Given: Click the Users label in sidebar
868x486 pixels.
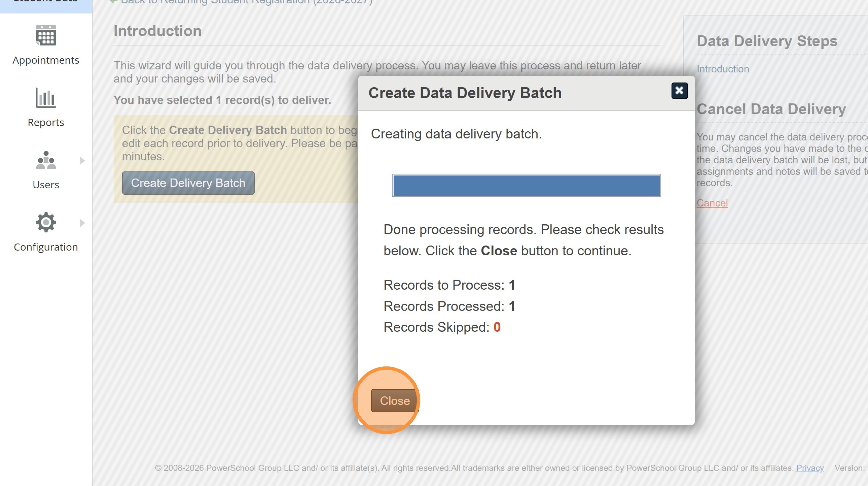Looking at the screenshot, I should [46, 185].
